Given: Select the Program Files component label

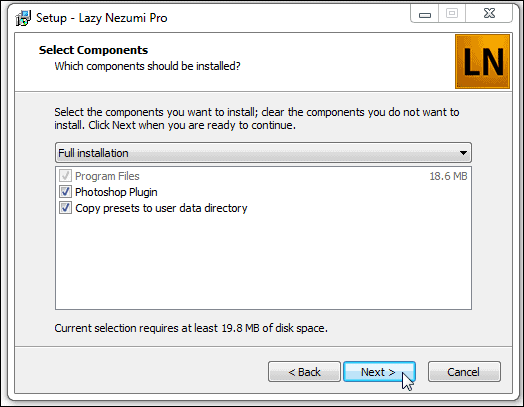Looking at the screenshot, I should tap(107, 176).
